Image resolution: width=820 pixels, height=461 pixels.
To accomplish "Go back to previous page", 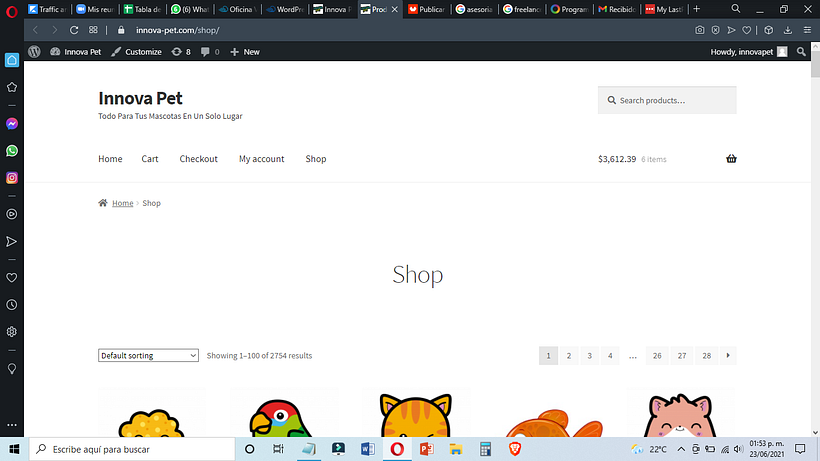I will 36,30.
